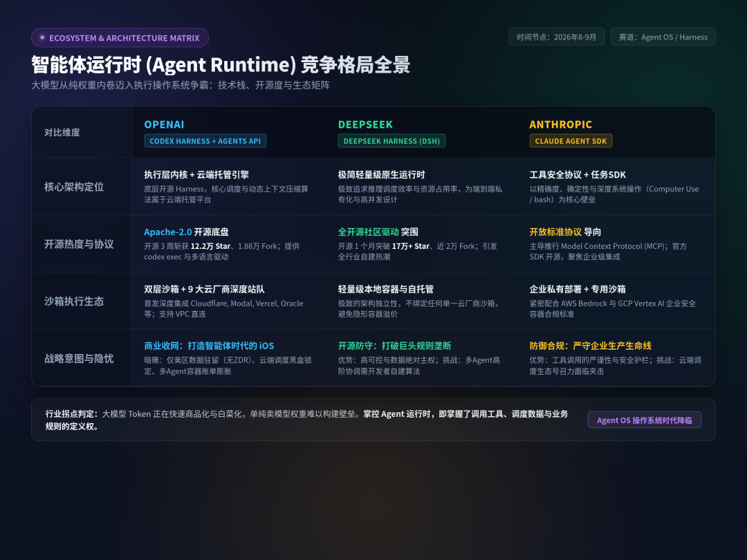Click the text mentioning 17万+ Star
This screenshot has height=560, width=747.
[417, 252]
